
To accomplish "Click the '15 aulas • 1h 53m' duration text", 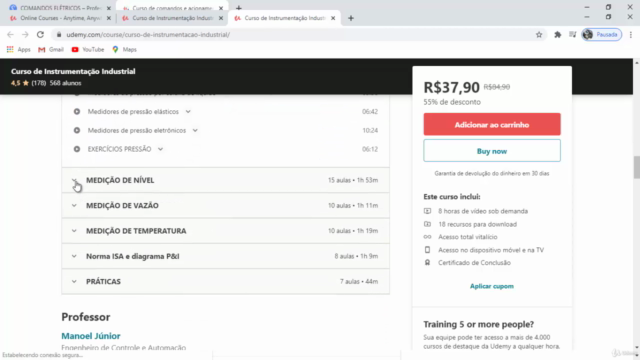I will point(353,180).
